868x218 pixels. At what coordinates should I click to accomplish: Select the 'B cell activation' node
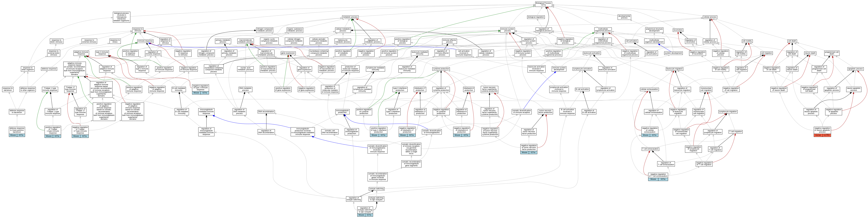(x=582, y=89)
